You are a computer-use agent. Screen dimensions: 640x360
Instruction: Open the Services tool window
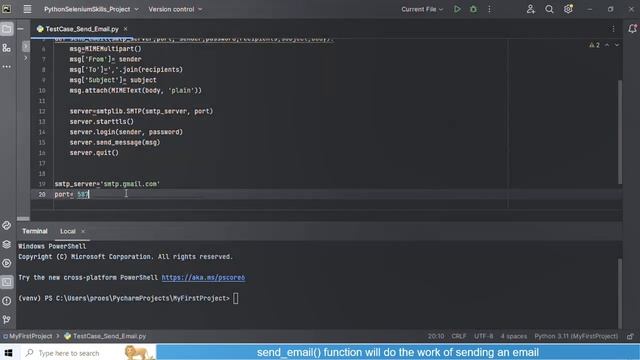coord(7,263)
